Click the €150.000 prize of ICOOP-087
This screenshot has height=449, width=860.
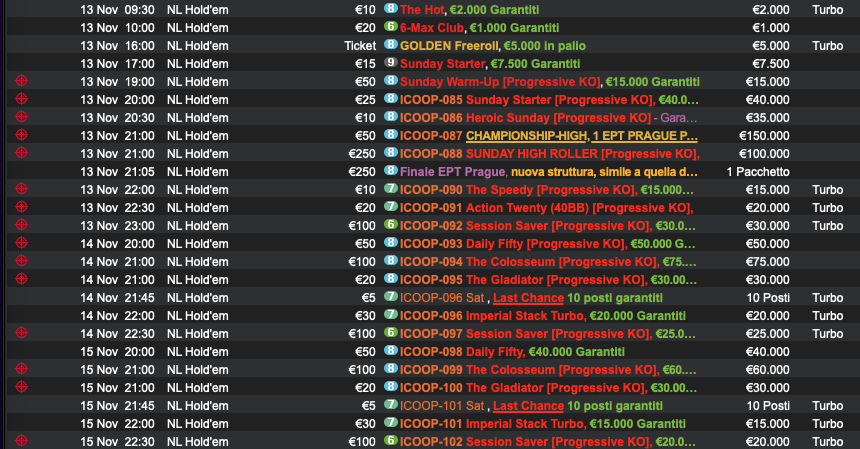click(764, 136)
